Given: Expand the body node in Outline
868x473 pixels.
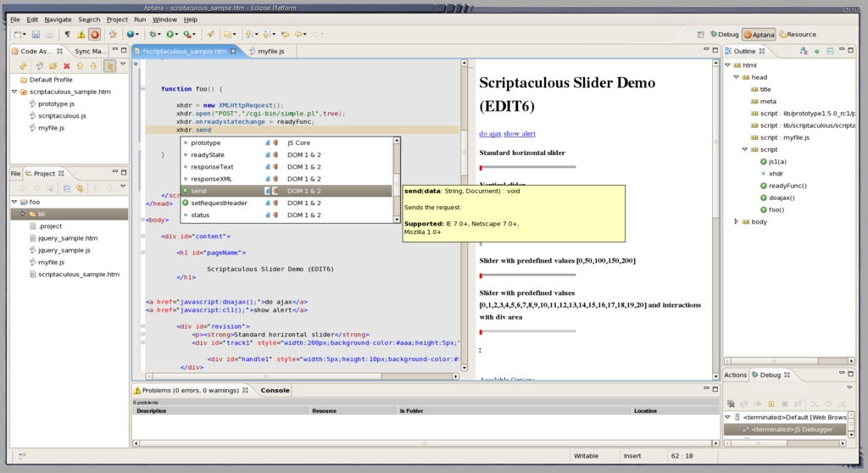Looking at the screenshot, I should (x=736, y=221).
